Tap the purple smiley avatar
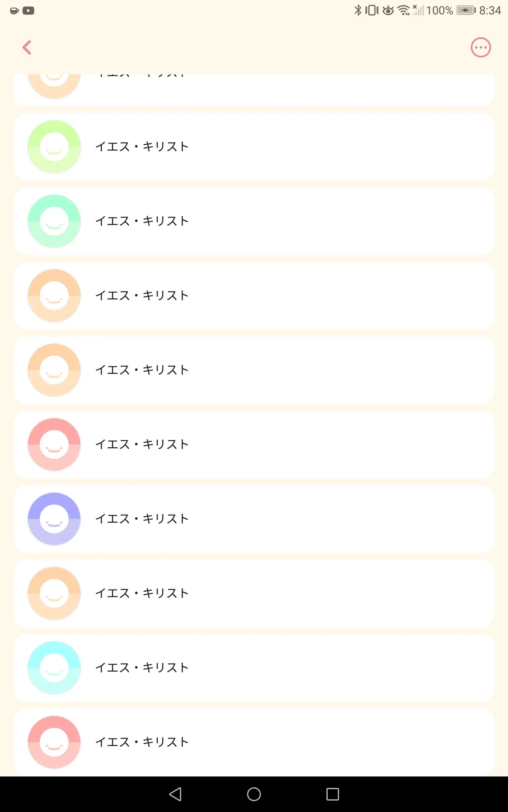The height and width of the screenshot is (812, 508). click(54, 519)
